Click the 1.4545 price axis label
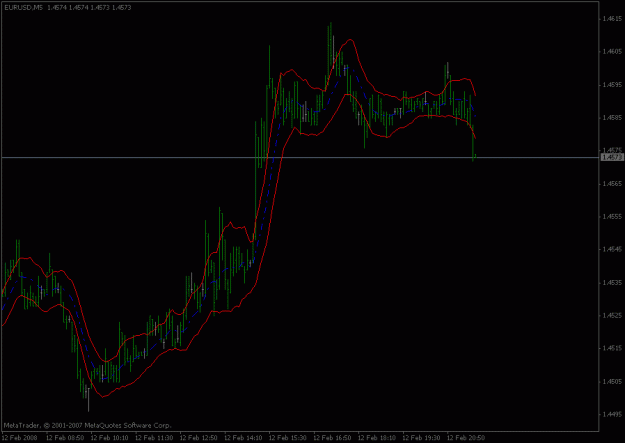625x443 pixels. pyautogui.click(x=613, y=250)
